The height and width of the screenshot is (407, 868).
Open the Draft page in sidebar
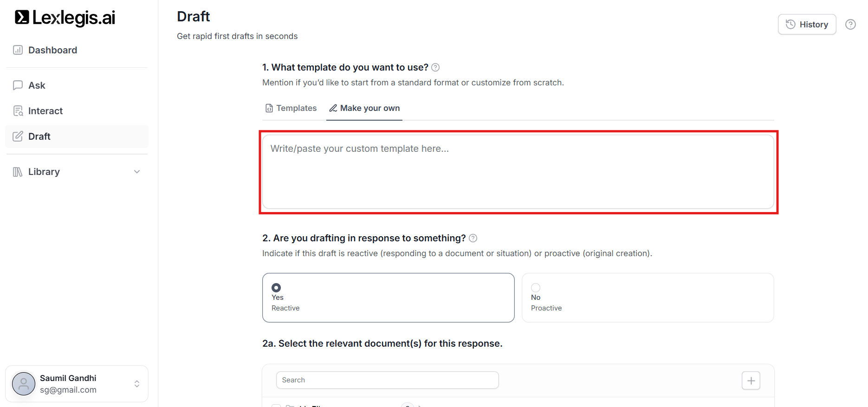(x=39, y=136)
